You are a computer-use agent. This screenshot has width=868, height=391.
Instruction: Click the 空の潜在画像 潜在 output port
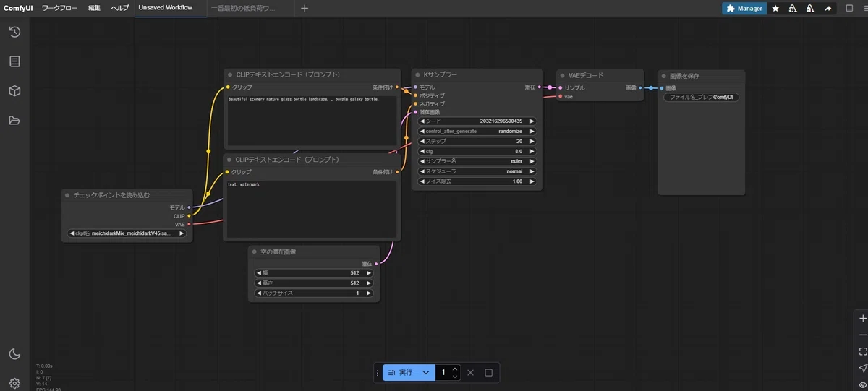[377, 264]
